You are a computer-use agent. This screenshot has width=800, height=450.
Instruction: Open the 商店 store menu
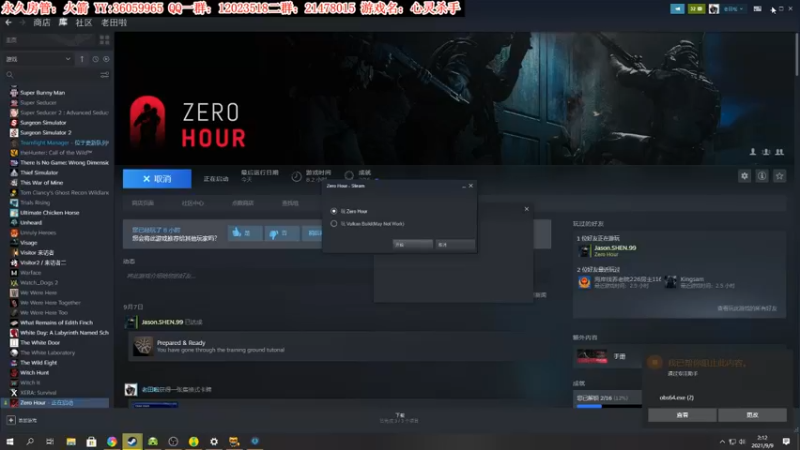pyautogui.click(x=42, y=22)
